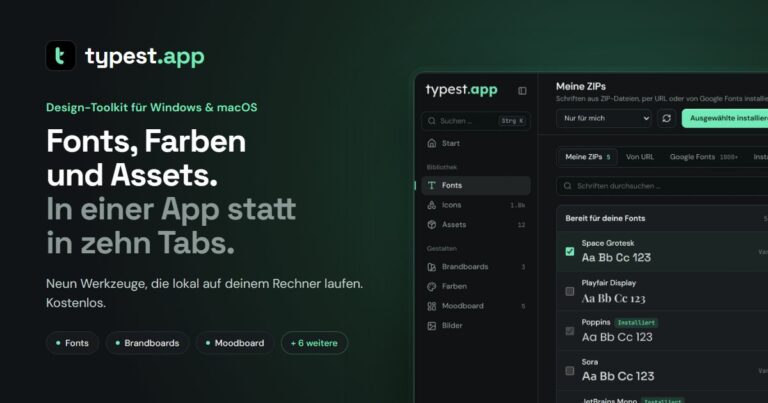Image resolution: width=768 pixels, height=403 pixels.
Task: Uncheck the Space Grotesk checkbox
Action: coord(570,251)
